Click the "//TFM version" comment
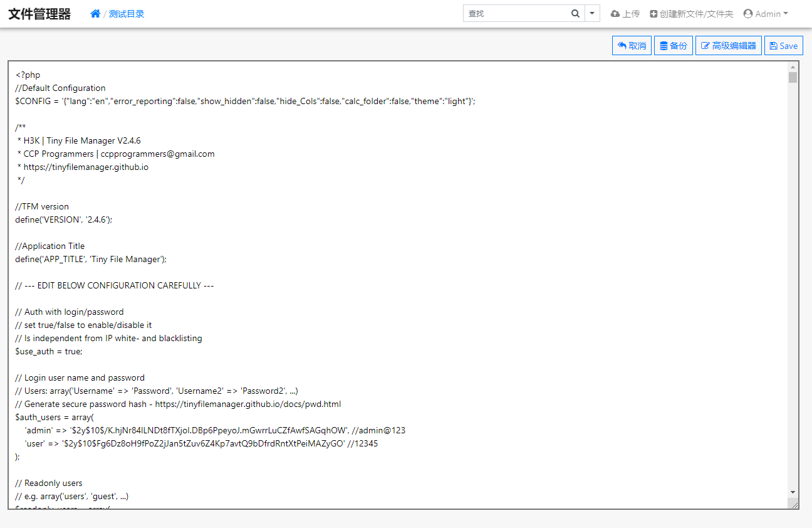Viewport: 812px width, 528px height. point(42,206)
